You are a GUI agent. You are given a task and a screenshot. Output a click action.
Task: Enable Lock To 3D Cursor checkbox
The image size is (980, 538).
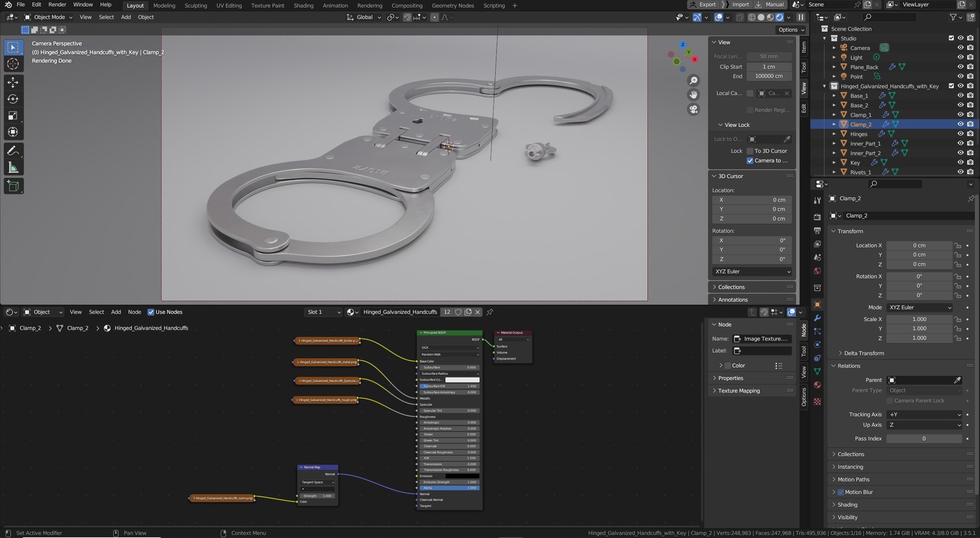(x=750, y=151)
